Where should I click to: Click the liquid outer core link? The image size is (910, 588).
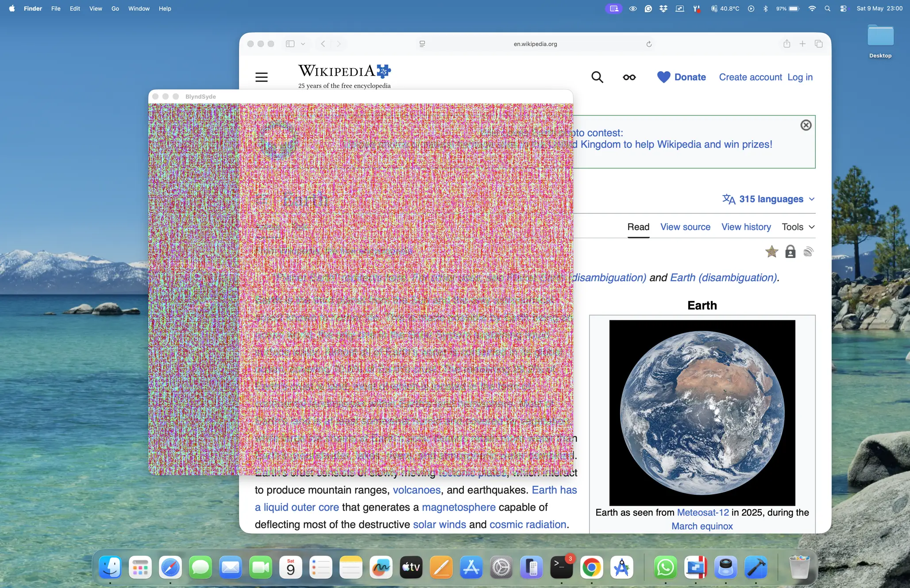coord(297,507)
